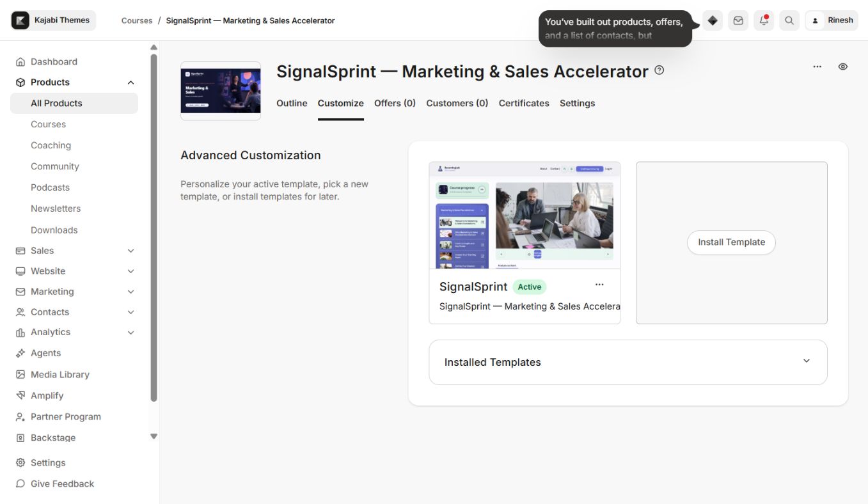Open Newsletters under Products
The height and width of the screenshot is (504, 868).
click(56, 209)
